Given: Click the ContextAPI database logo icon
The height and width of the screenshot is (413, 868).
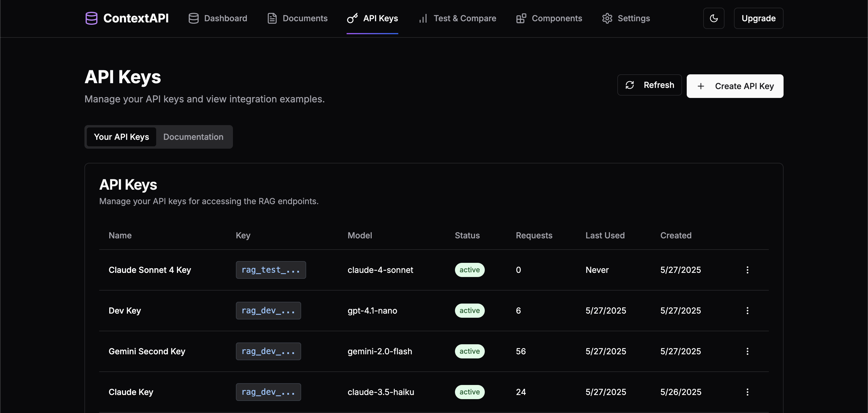Looking at the screenshot, I should tap(91, 18).
